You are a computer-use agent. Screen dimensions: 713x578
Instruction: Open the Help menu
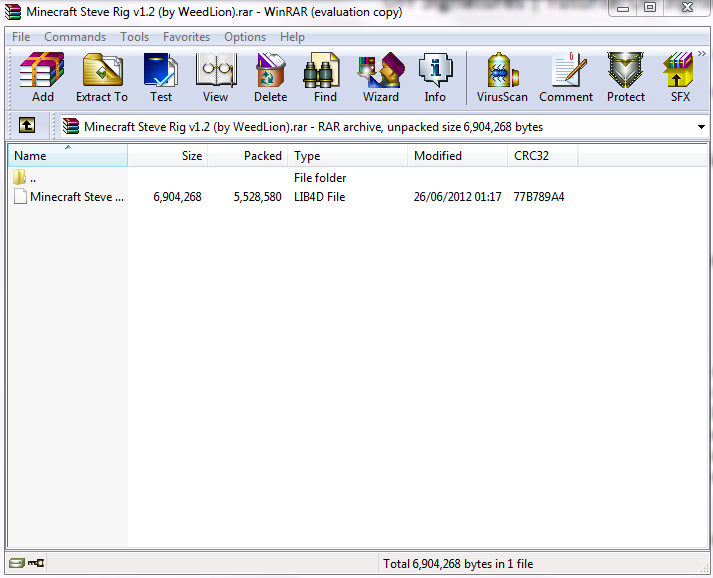292,37
